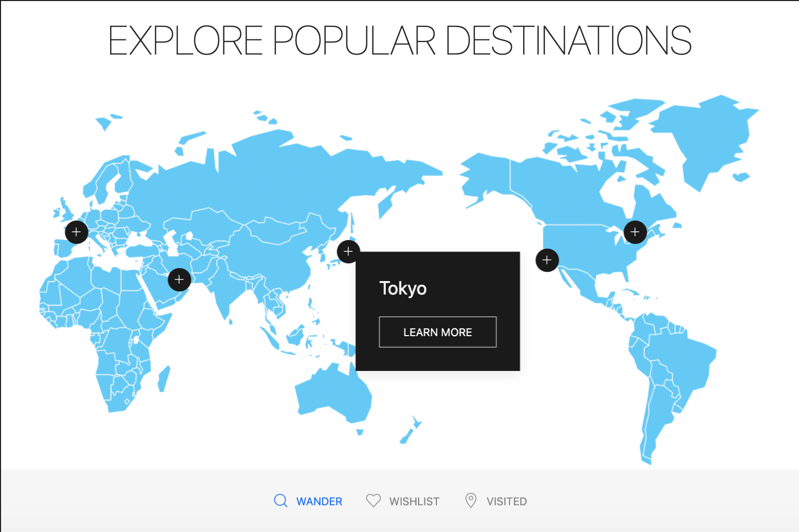Screen dimensions: 799x532
Task: Switch to the WANDER tab label
Action: (319, 501)
